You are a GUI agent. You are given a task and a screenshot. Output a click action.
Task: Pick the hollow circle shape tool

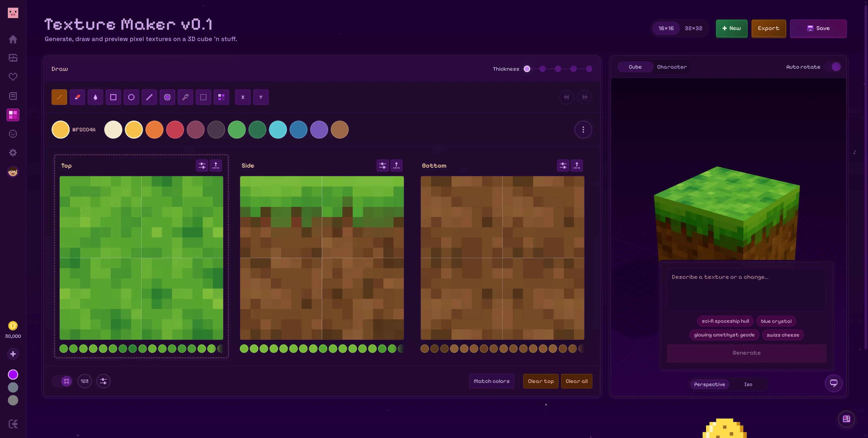131,97
